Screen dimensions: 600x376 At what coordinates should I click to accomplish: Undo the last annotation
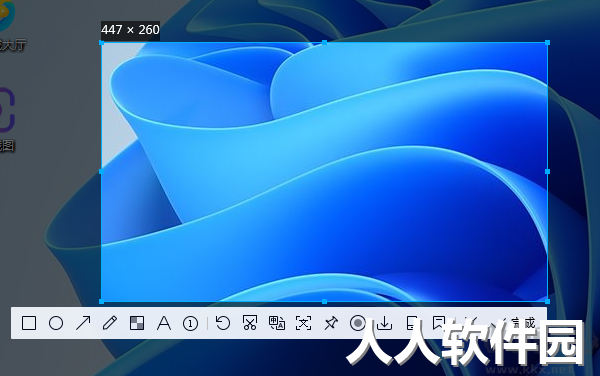(223, 323)
